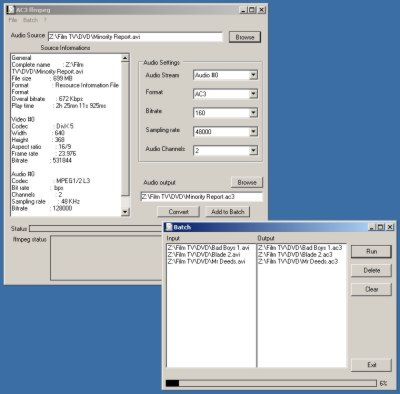Click the Source Informations scrollbar thumb
Image resolution: width=400 pixels, height=394 pixels.
125,129
